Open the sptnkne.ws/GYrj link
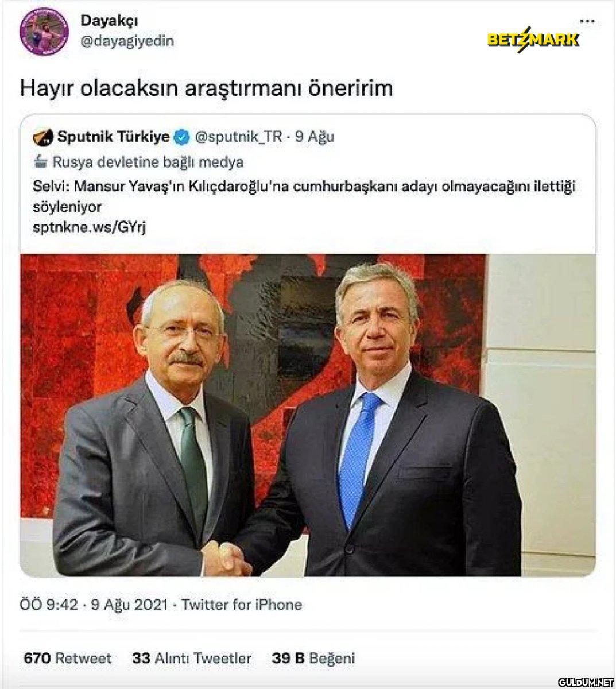This screenshot has width=616, height=689. point(90,227)
